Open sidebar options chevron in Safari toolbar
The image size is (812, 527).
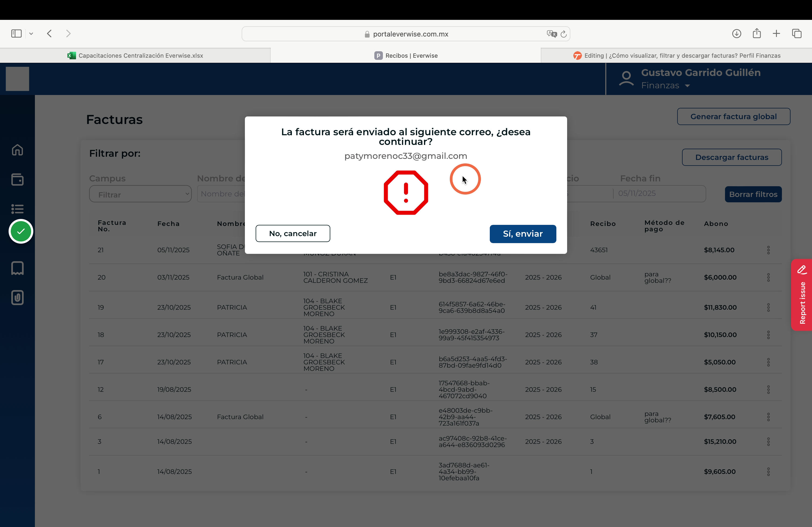tap(31, 33)
